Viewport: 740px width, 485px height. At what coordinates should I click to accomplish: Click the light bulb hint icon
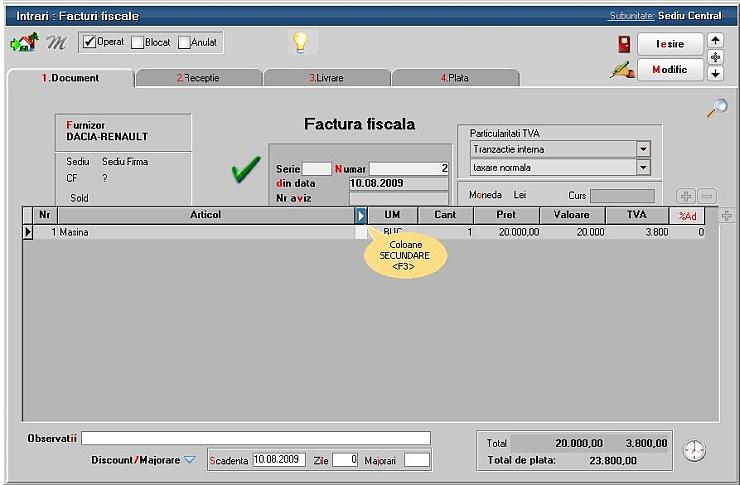pos(301,42)
